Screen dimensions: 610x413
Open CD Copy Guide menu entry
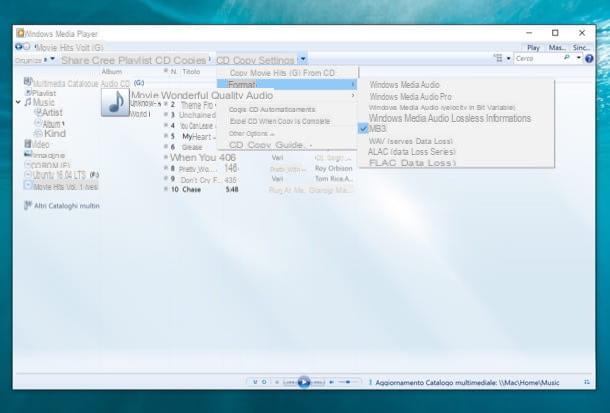(287, 145)
